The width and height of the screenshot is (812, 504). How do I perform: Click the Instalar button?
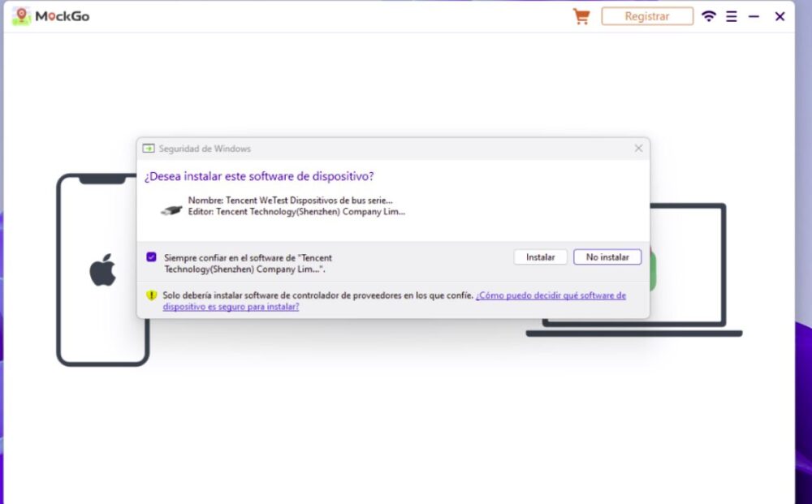pyautogui.click(x=540, y=257)
